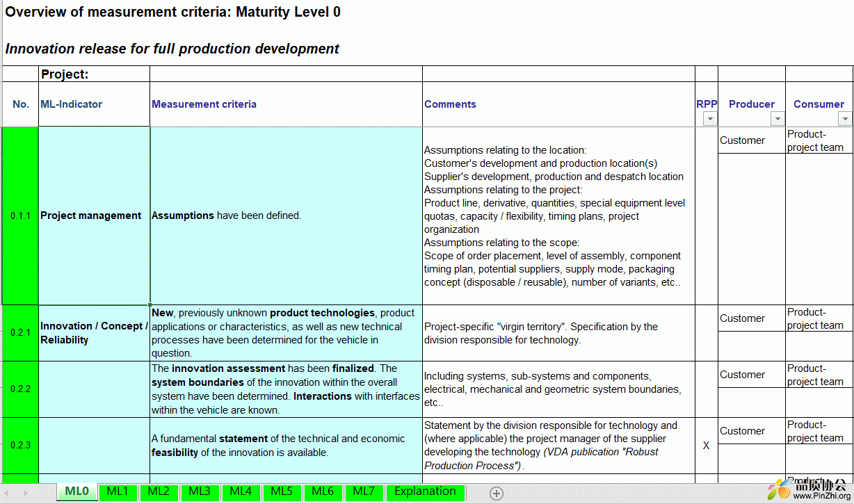Go to the ML3 sheet tab
The height and width of the screenshot is (504, 854).
pos(200,491)
